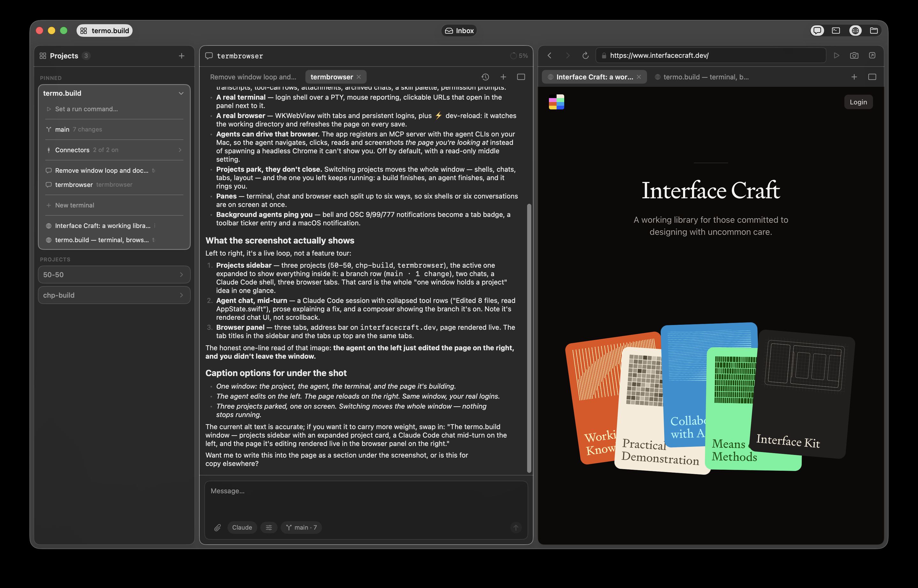Viewport: 918px width, 588px height.
Task: Click New terminal in sidebar
Action: 114,205
